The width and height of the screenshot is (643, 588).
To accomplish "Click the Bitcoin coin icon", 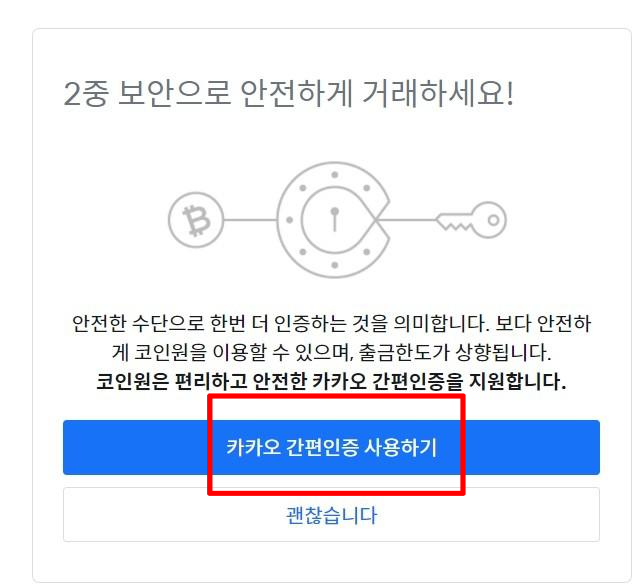I will [x=196, y=220].
